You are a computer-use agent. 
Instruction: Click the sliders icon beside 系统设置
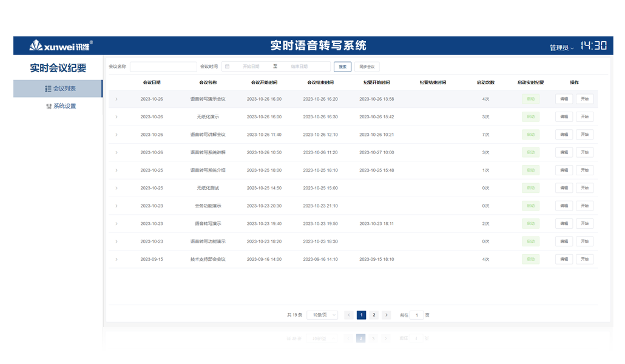tap(49, 106)
